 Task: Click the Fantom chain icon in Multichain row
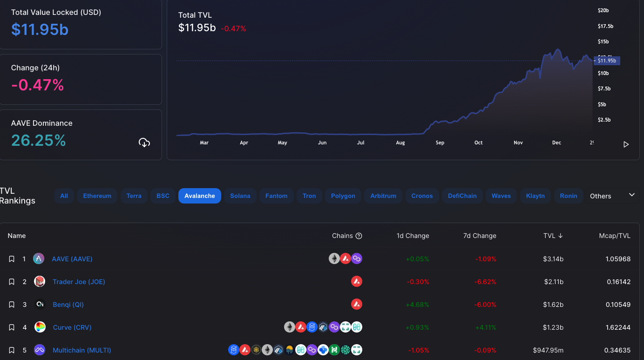click(234, 350)
